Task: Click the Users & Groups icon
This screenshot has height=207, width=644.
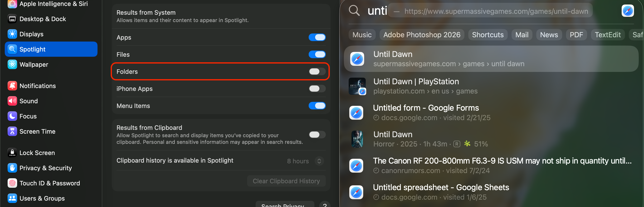Action: [12, 198]
